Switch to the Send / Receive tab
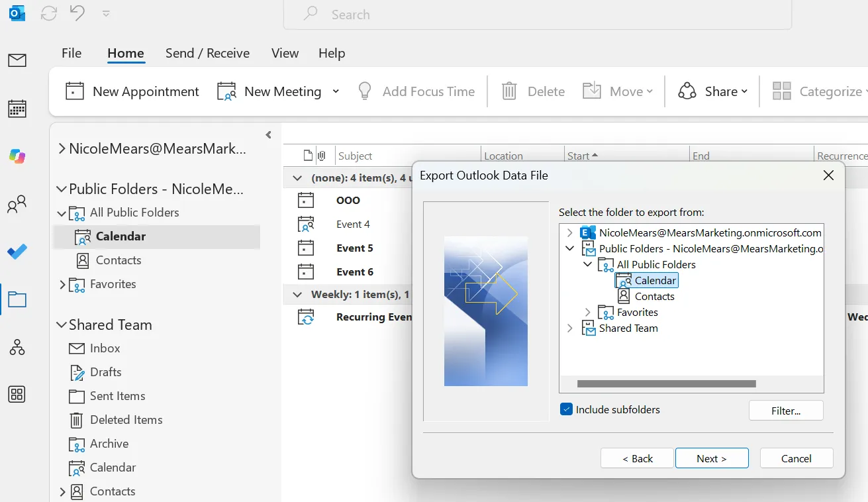The image size is (868, 502). tap(207, 54)
